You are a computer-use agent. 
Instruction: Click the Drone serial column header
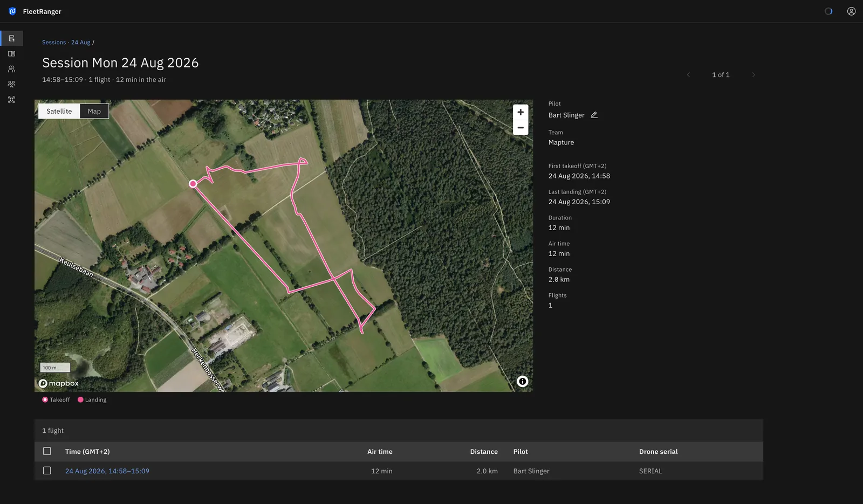point(658,452)
